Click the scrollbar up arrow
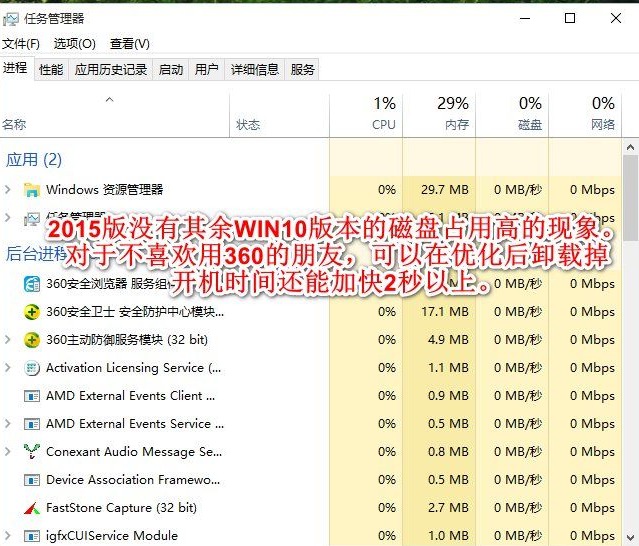The height and width of the screenshot is (546, 639). pyautogui.click(x=630, y=148)
